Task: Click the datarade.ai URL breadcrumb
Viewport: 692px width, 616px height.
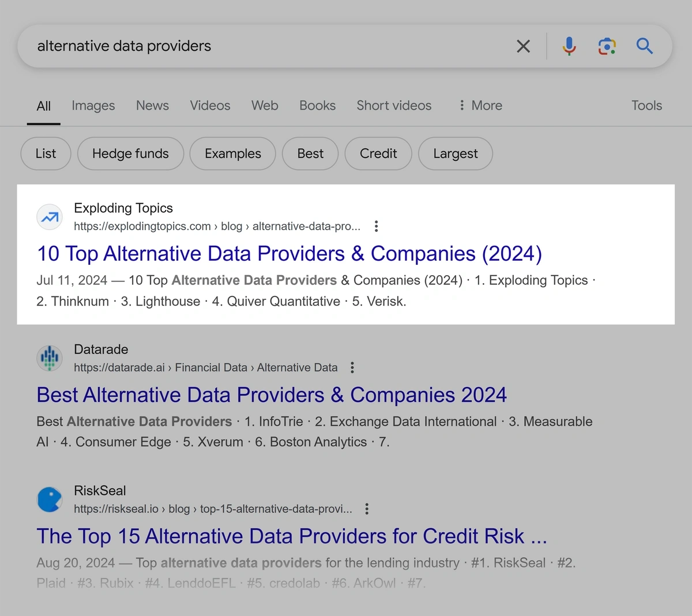Action: tap(206, 367)
